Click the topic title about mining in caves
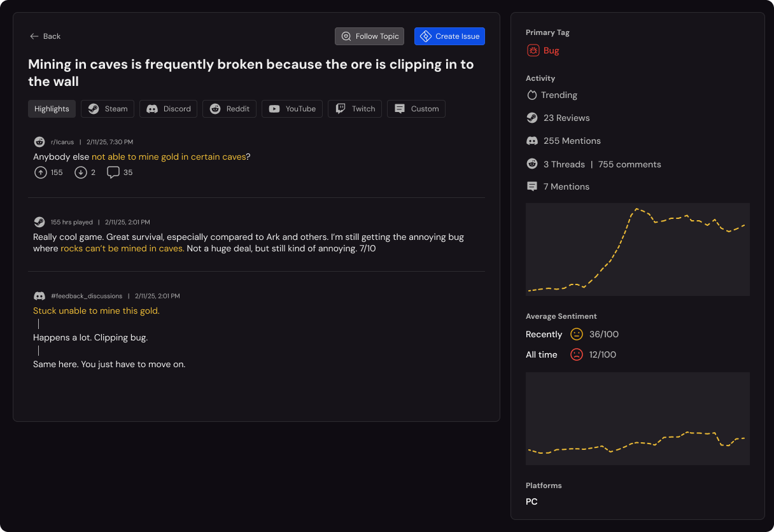Screen dimensions: 774x532 tap(251, 73)
